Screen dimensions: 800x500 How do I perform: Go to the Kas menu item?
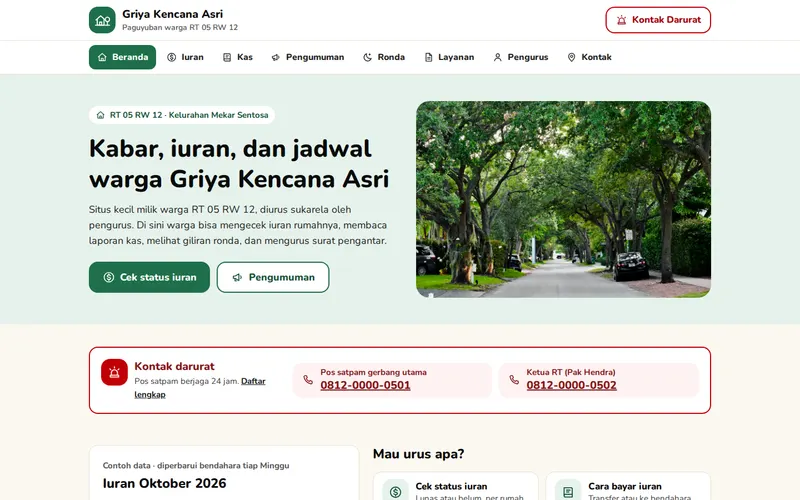click(x=238, y=57)
